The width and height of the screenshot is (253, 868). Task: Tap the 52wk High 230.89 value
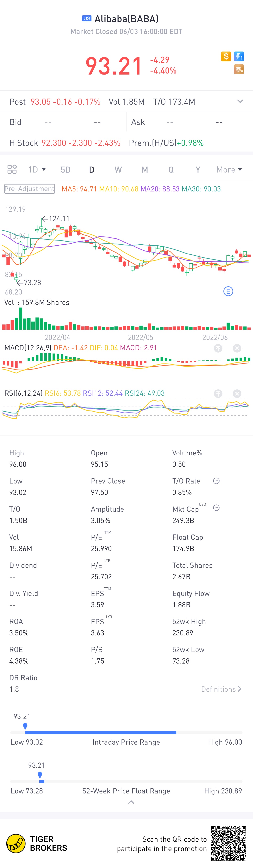point(183,633)
